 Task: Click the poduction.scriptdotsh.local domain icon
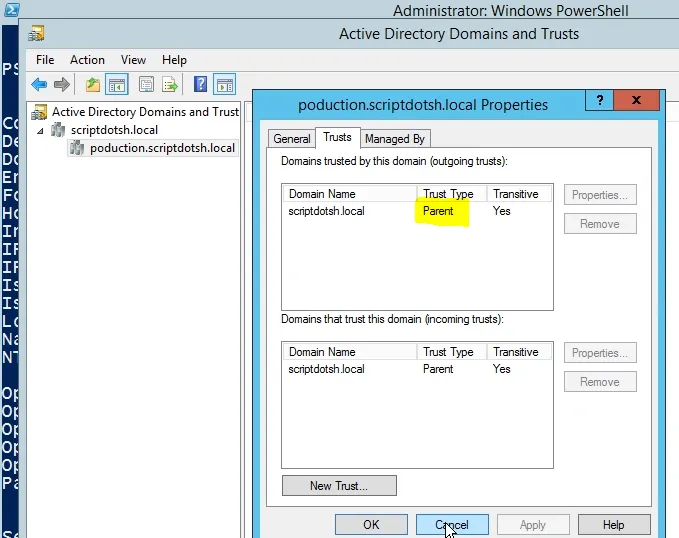click(x=77, y=148)
